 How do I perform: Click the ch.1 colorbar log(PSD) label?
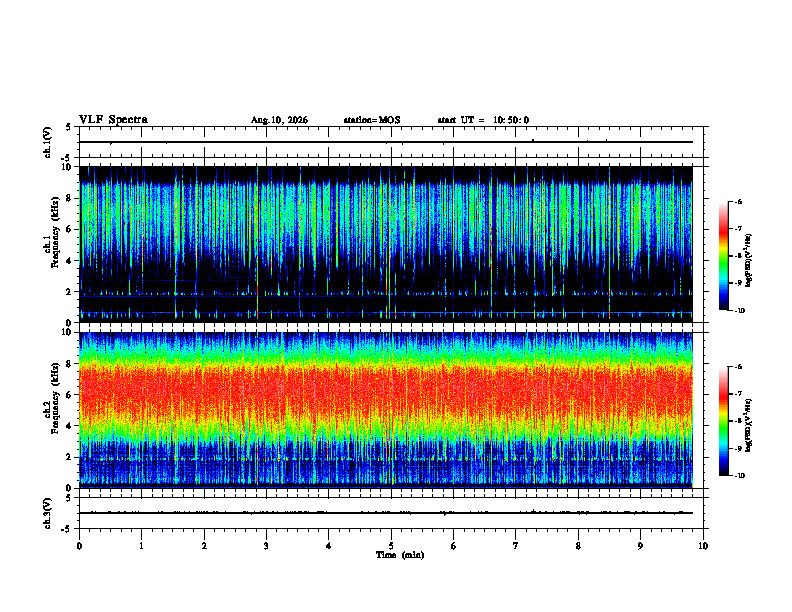tap(749, 261)
